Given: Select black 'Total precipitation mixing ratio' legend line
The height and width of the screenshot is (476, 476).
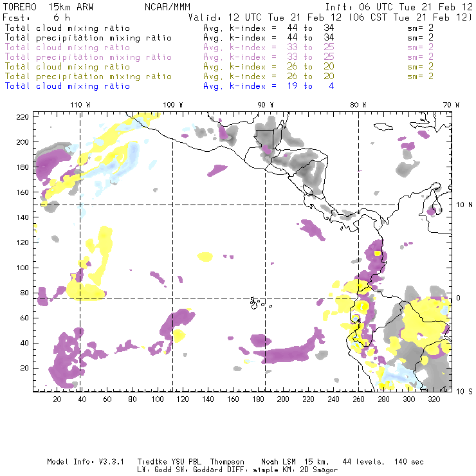Looking at the screenshot, I should point(88,38).
